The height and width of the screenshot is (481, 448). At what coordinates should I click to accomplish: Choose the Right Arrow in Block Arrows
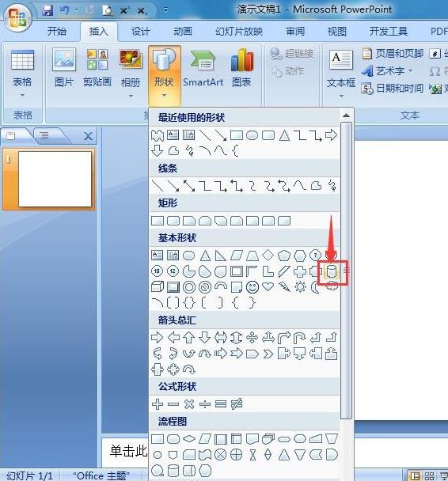(158, 338)
